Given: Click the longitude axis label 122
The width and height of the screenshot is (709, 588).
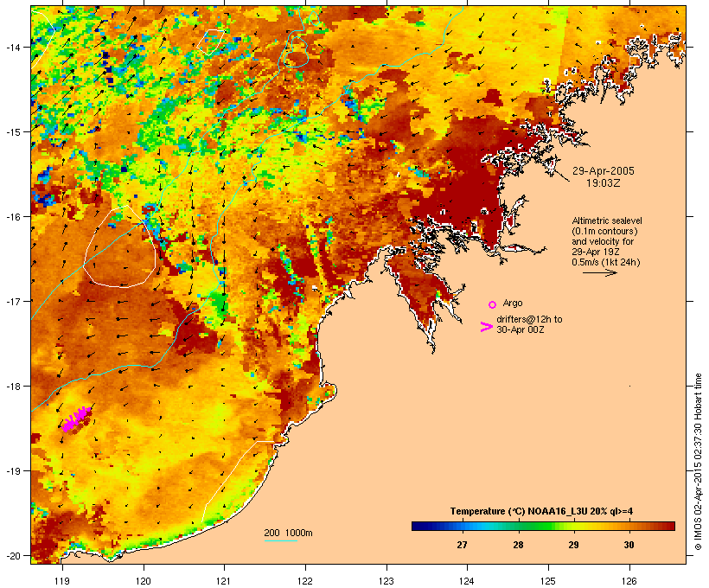Looking at the screenshot, I should (305, 581).
